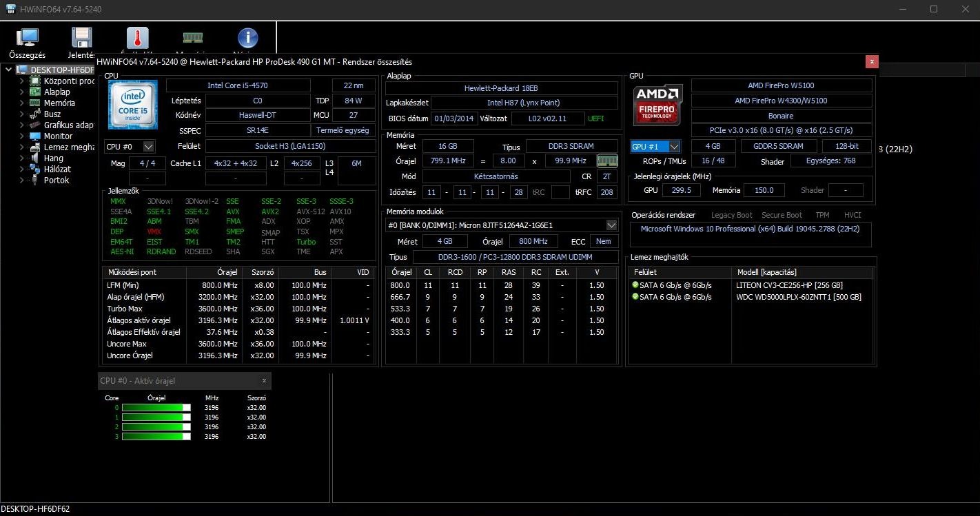This screenshot has width=980, height=516.
Task: Open the GPU #1 selector dropdown
Action: click(656, 146)
